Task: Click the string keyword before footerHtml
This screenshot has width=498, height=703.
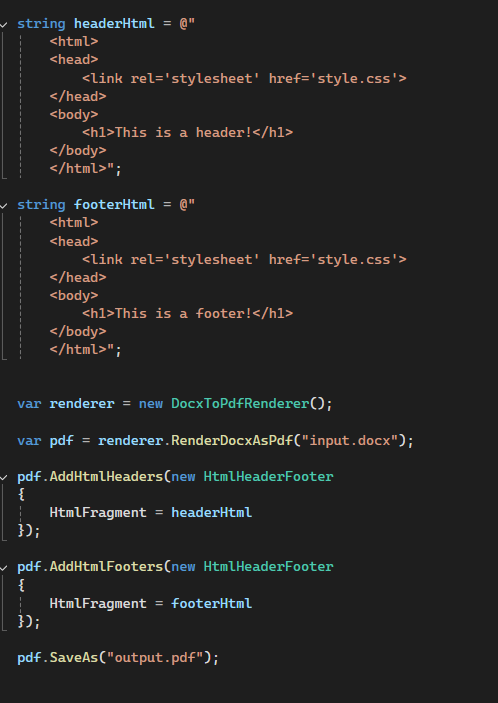Action: coord(41,205)
